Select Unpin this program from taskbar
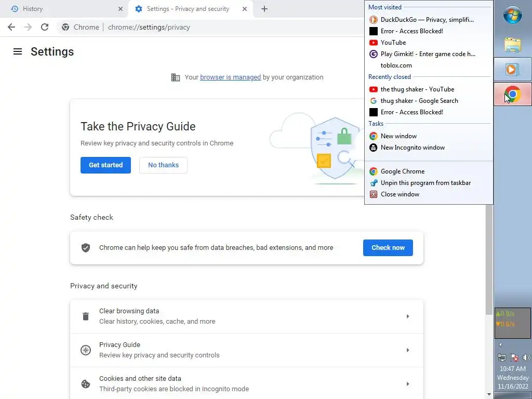The image size is (532, 399). pos(429,183)
